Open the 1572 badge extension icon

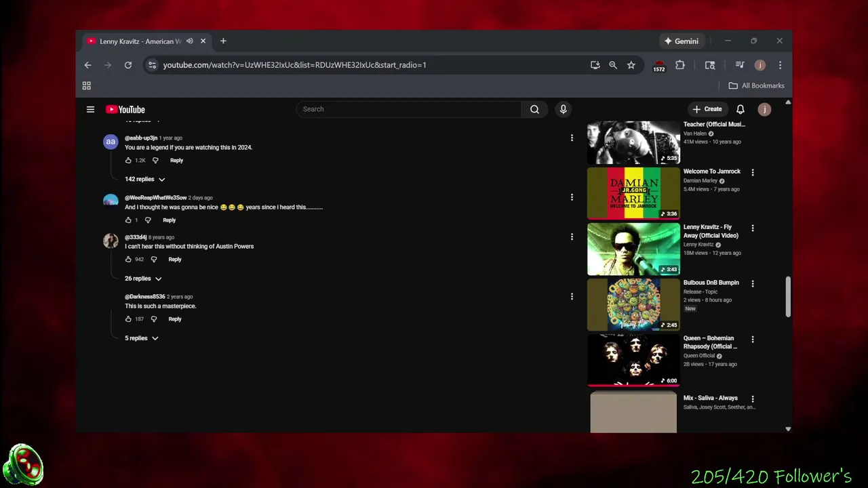coord(659,66)
